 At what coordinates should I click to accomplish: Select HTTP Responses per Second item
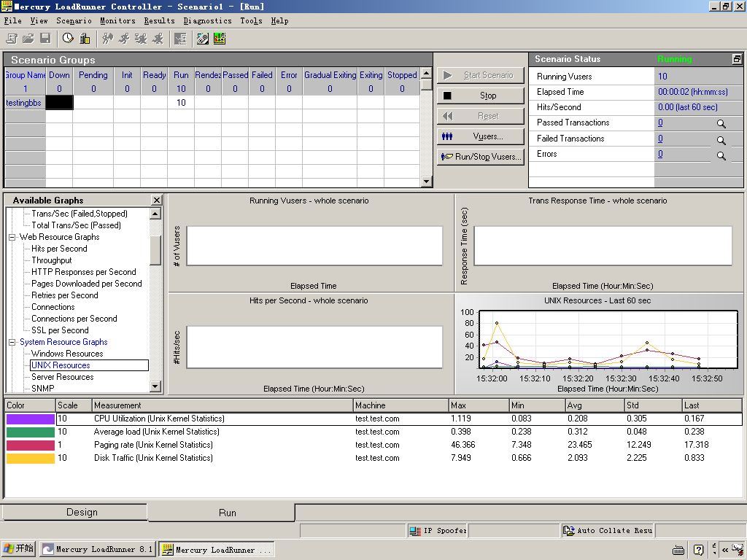[83, 272]
